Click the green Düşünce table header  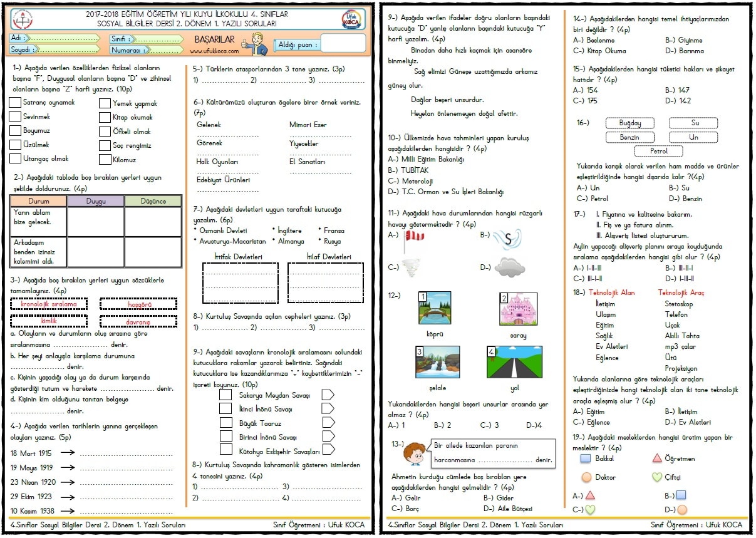[153, 201]
